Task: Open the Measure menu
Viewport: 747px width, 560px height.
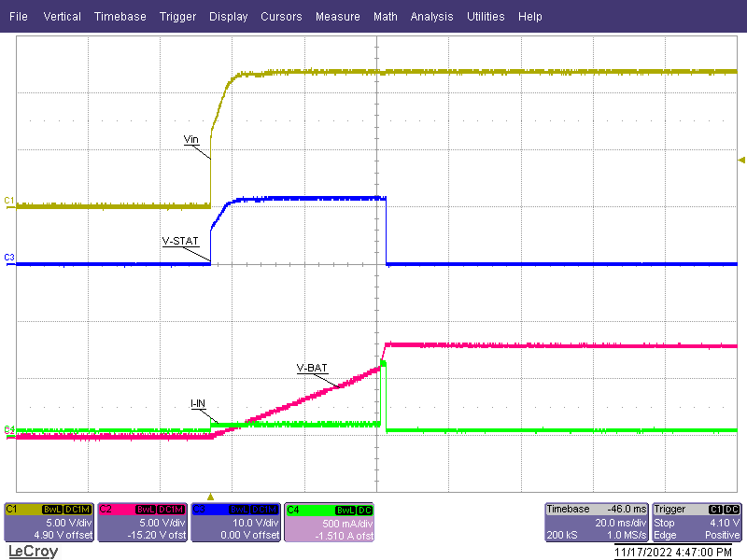Action: pyautogui.click(x=337, y=16)
